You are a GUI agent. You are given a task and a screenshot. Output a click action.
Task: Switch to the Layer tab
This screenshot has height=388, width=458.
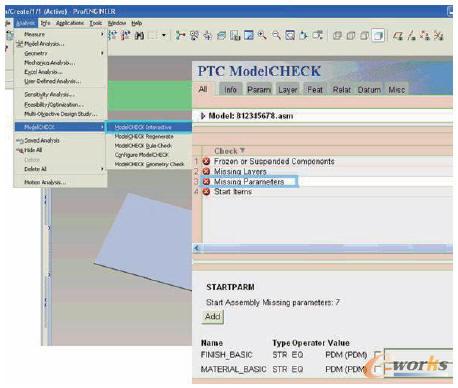[x=288, y=90]
